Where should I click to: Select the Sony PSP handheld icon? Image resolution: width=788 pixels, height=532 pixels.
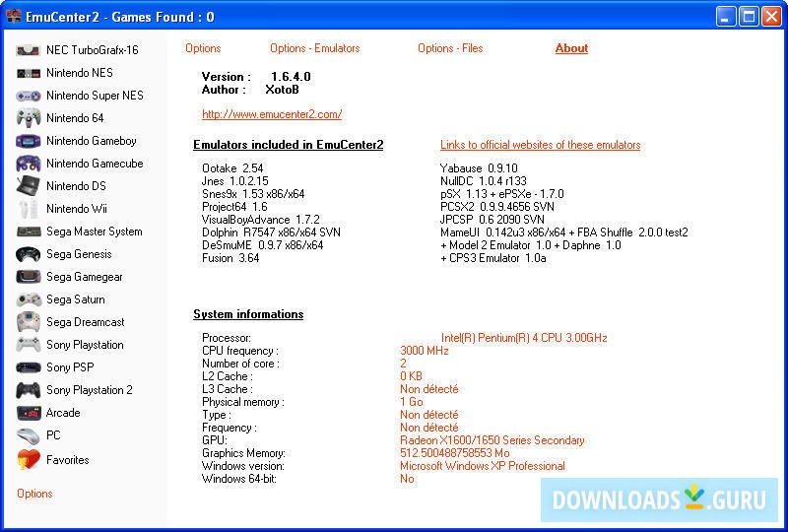pos(29,367)
